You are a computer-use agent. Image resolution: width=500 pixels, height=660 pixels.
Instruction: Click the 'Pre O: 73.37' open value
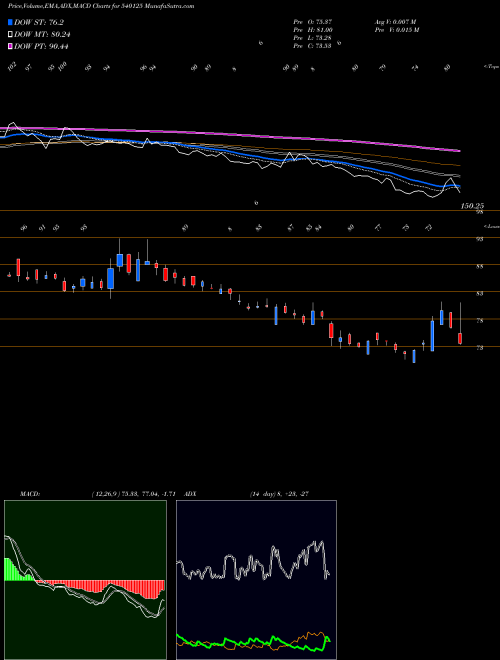point(313,21)
